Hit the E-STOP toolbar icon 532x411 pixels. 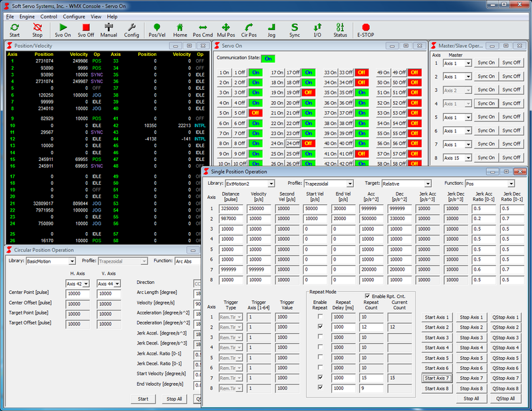pyautogui.click(x=365, y=30)
